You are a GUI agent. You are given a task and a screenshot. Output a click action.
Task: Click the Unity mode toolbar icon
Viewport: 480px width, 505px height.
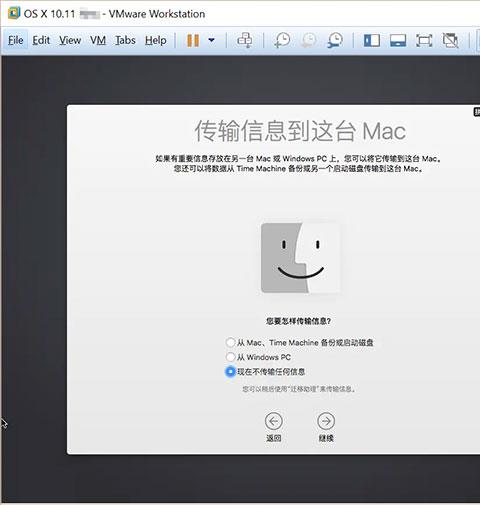click(450, 41)
